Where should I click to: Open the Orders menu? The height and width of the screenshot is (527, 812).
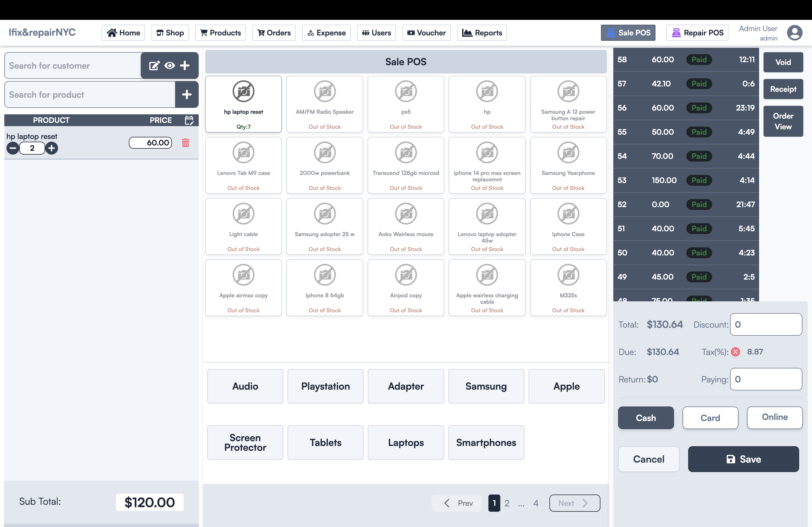click(x=274, y=32)
